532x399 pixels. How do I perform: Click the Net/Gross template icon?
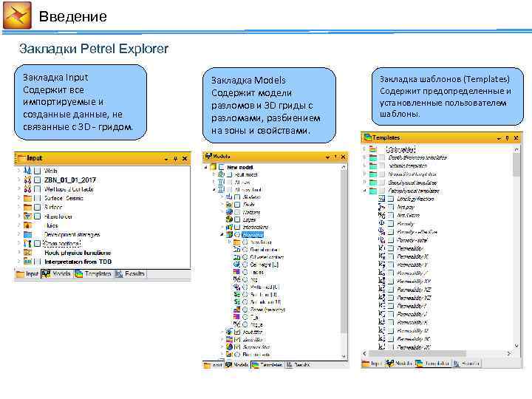coord(382,215)
